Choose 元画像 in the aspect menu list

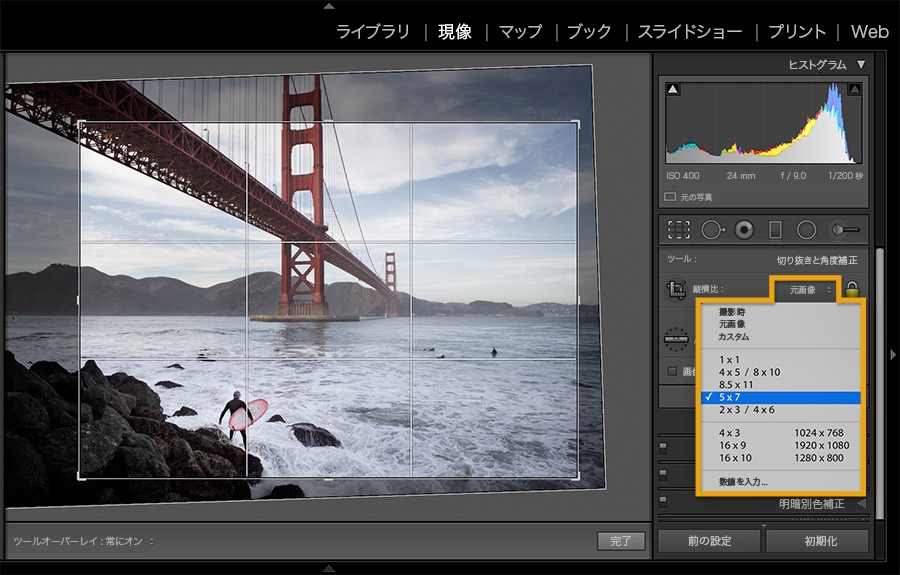[x=781, y=324]
